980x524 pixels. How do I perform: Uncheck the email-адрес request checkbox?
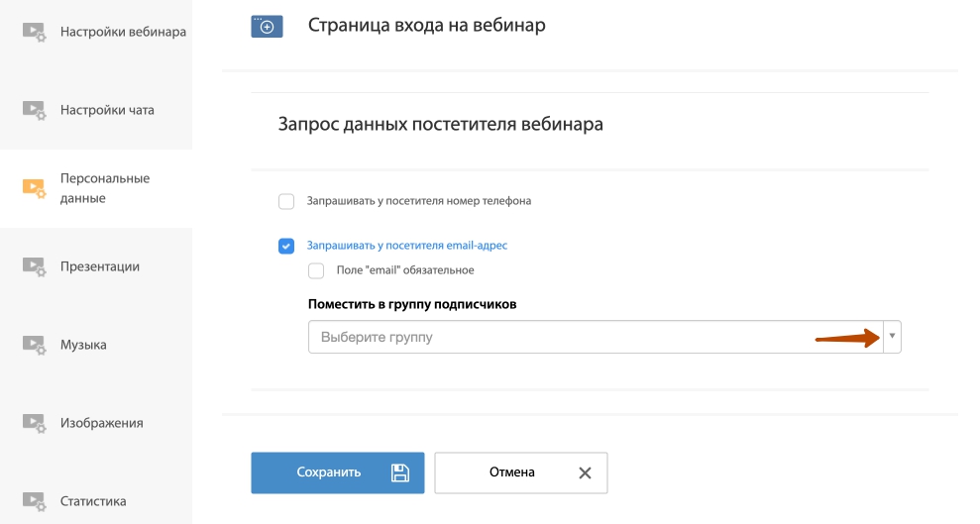pyautogui.click(x=286, y=246)
